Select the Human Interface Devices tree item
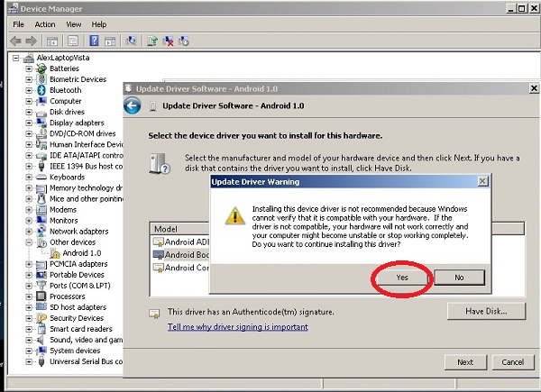Viewport: 541px width, 392px height. point(86,144)
